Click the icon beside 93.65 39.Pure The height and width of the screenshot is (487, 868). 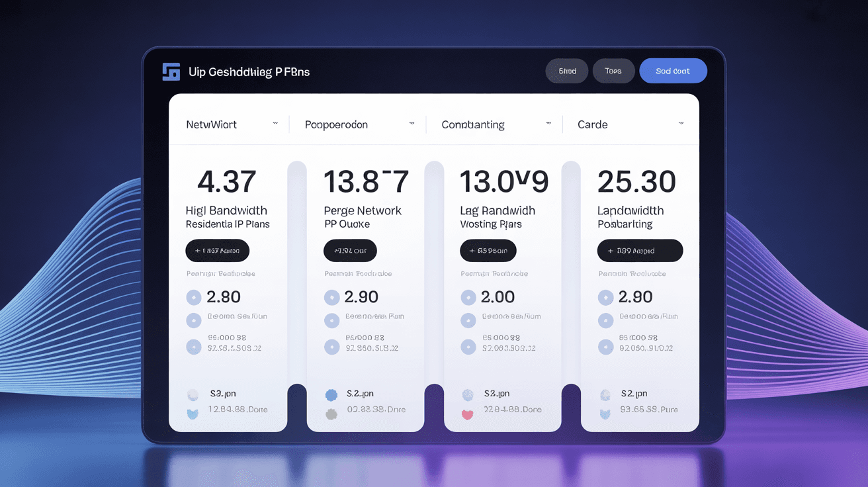[605, 414]
